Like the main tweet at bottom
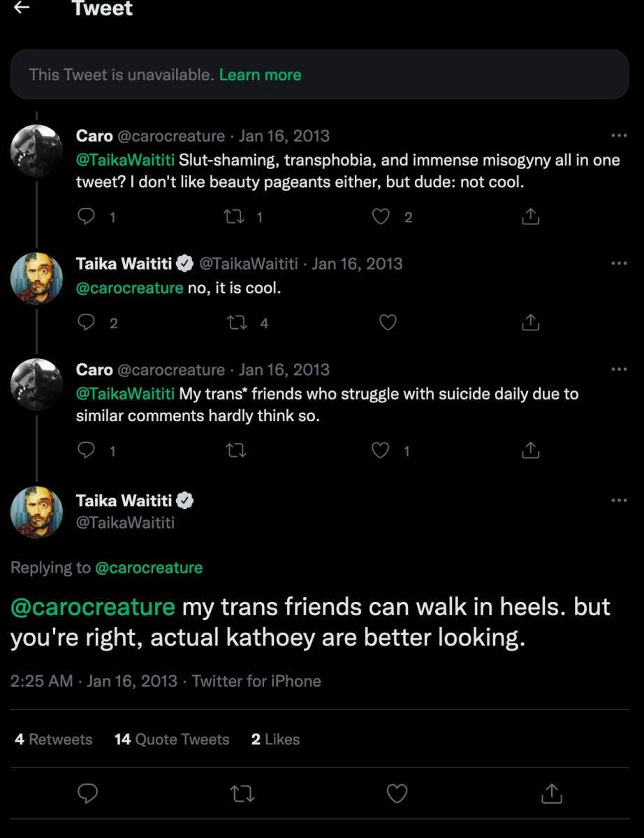Image resolution: width=644 pixels, height=838 pixels. (x=397, y=793)
